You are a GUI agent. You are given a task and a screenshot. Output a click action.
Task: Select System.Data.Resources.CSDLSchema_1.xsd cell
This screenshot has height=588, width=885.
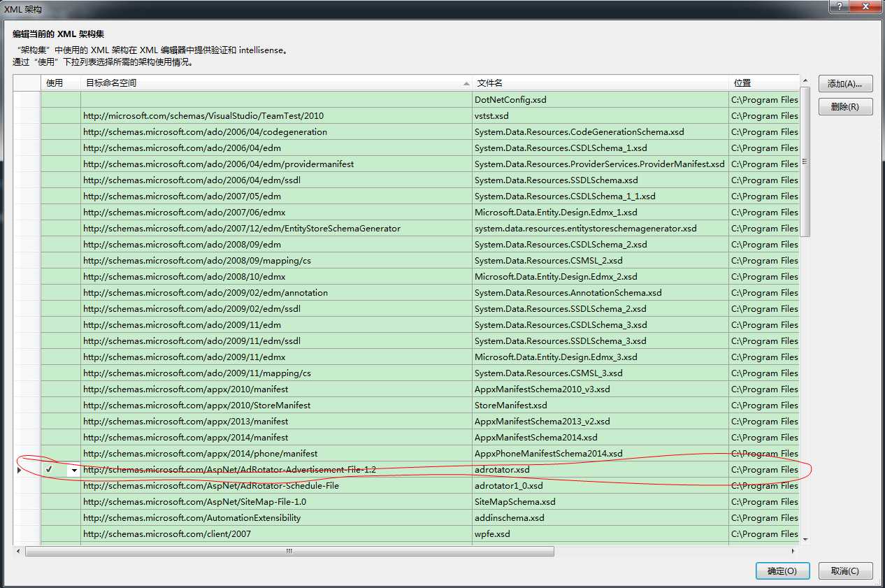tap(600, 148)
